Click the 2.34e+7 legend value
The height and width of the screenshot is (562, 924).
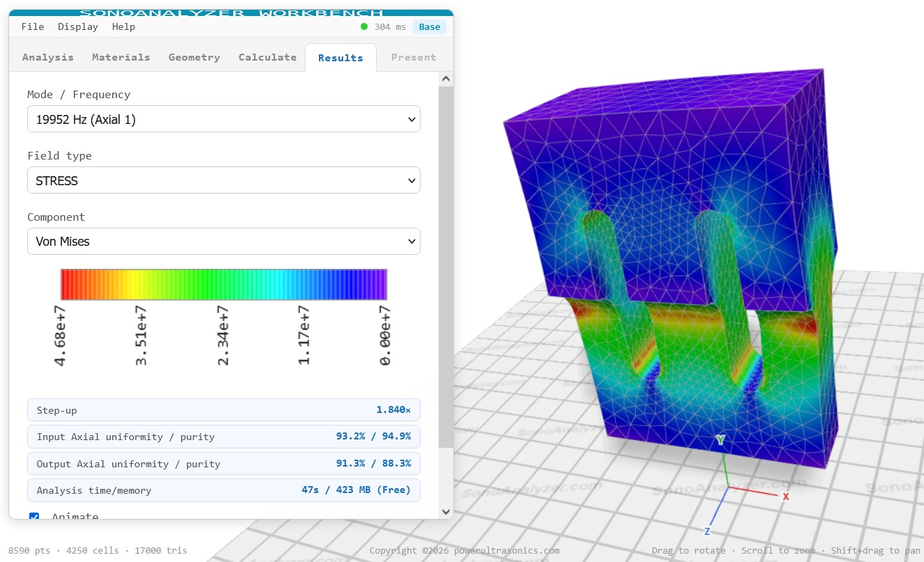coord(223,335)
